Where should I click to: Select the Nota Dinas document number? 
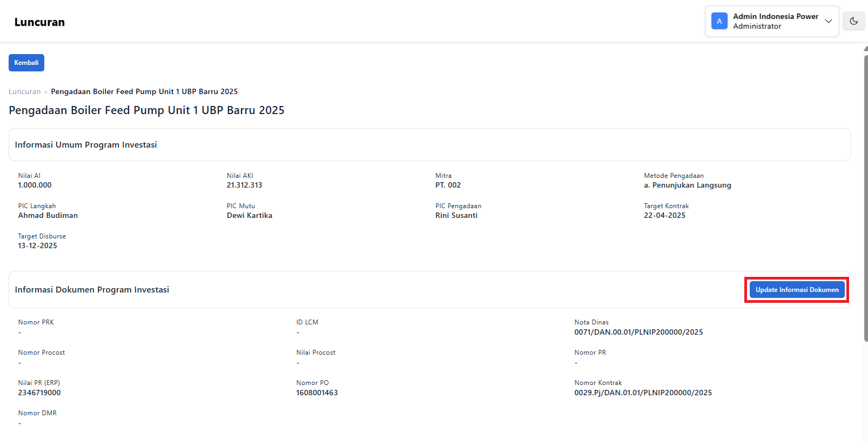click(x=638, y=332)
